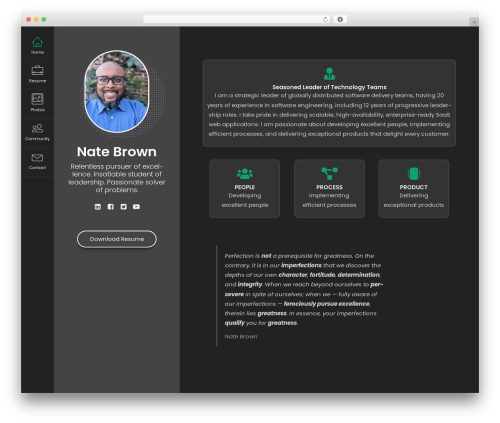Click the Developing excellent people text
This screenshot has height=423, width=500.
pyautogui.click(x=245, y=200)
